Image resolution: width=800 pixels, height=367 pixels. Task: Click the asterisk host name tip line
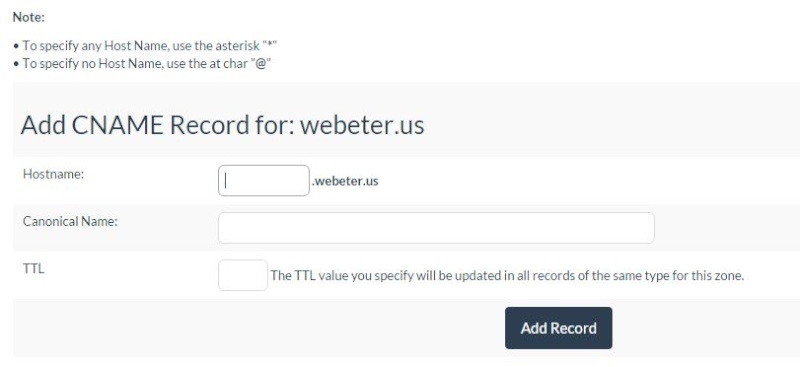tap(145, 46)
